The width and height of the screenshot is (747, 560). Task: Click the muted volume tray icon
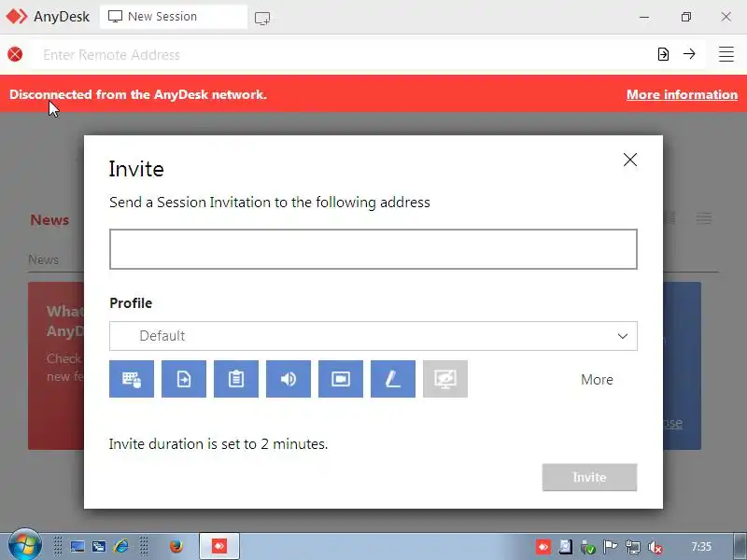pyautogui.click(x=655, y=548)
